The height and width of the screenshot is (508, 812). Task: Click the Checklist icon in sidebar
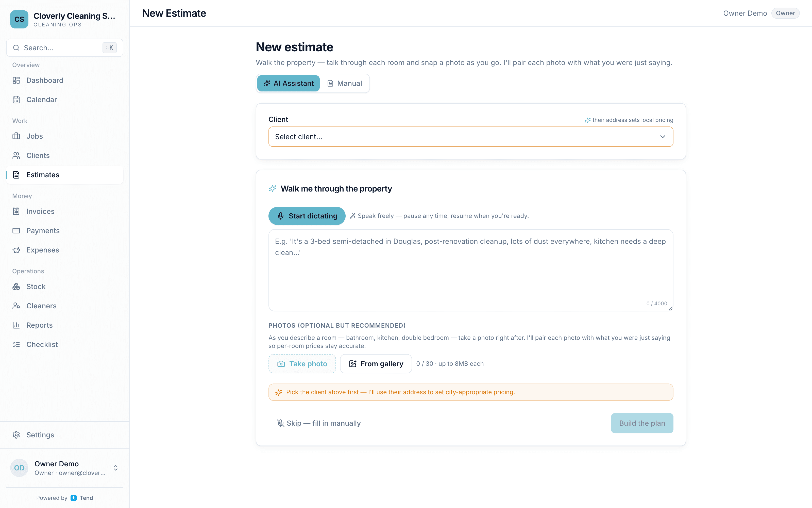pyautogui.click(x=16, y=344)
